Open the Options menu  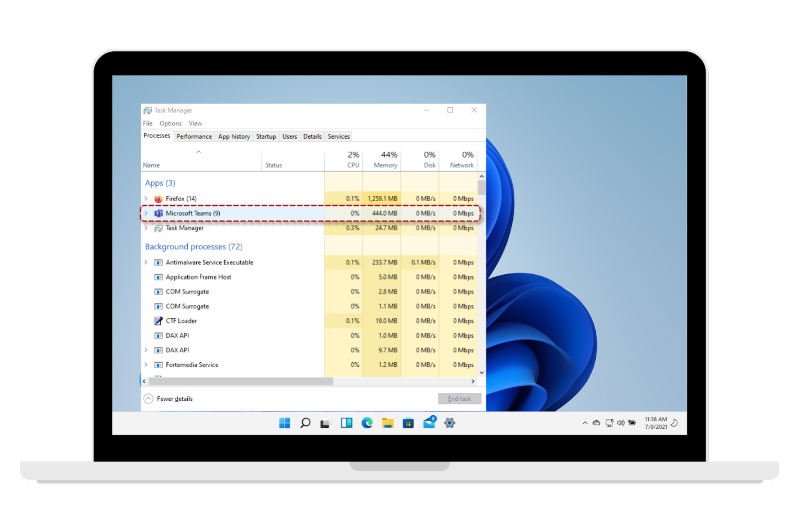click(171, 124)
